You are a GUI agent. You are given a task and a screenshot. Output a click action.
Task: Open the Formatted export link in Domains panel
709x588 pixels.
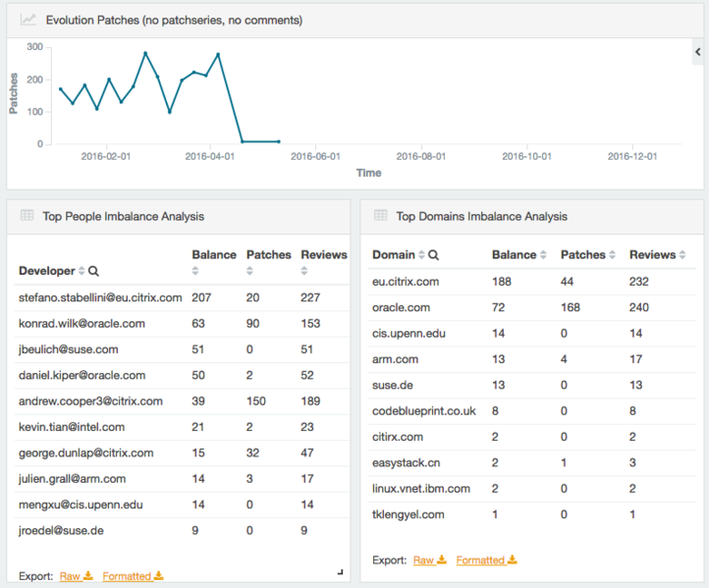[x=480, y=561]
